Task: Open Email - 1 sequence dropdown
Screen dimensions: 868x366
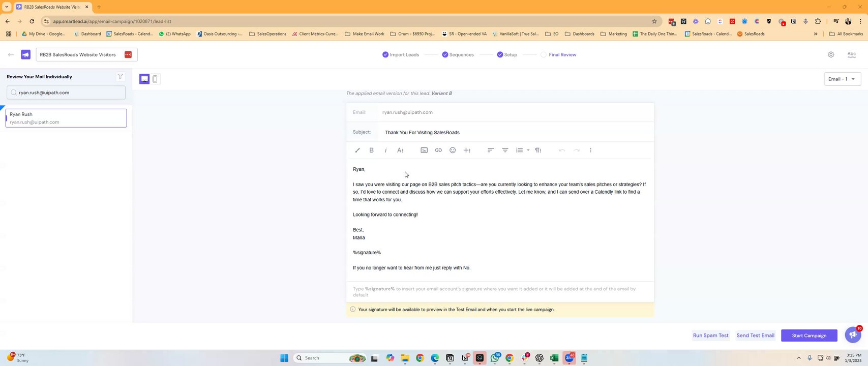Action: click(x=843, y=79)
